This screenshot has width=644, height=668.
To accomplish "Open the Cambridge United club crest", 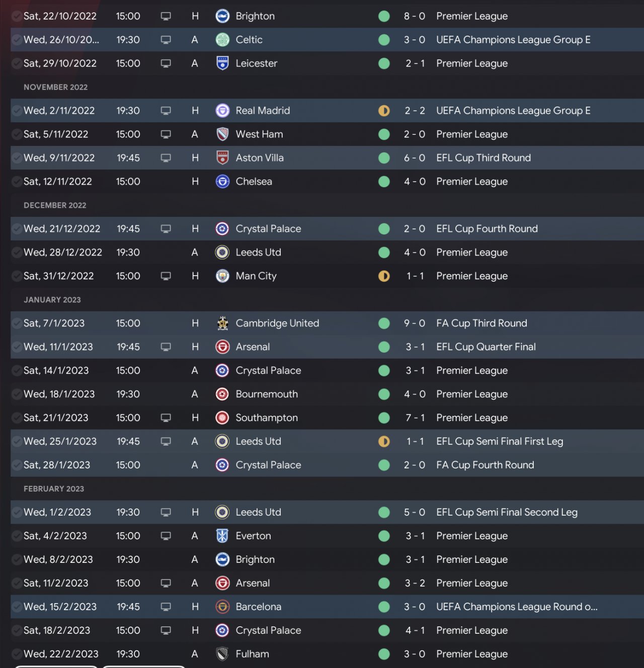I will click(222, 323).
